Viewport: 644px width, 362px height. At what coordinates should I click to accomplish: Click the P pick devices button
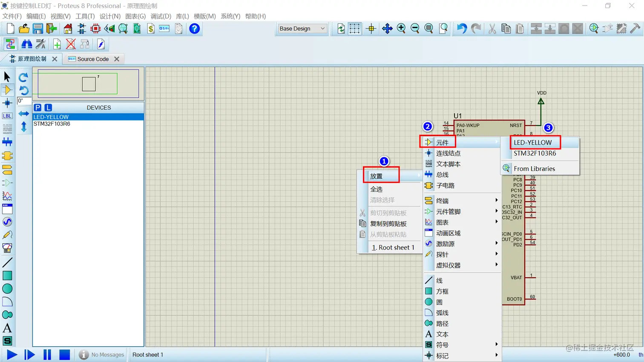point(38,108)
